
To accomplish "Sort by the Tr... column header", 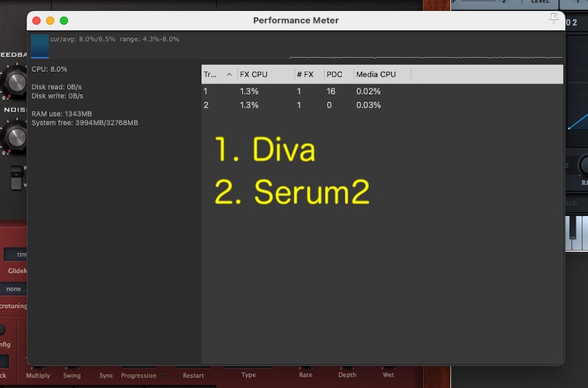I will 219,74.
